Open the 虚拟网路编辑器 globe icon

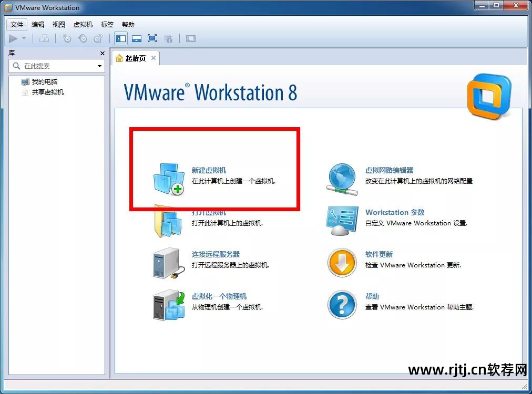(x=342, y=179)
